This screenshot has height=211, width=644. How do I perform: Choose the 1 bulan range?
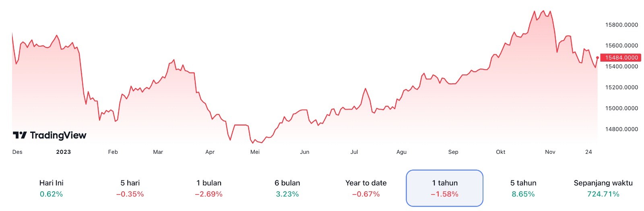pyautogui.click(x=208, y=188)
